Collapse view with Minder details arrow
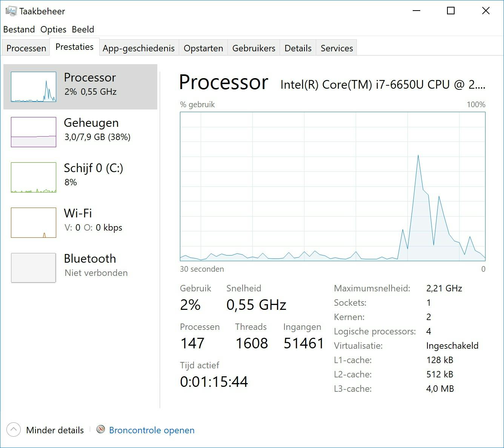Viewport: 504px width, 448px height. click(x=14, y=430)
